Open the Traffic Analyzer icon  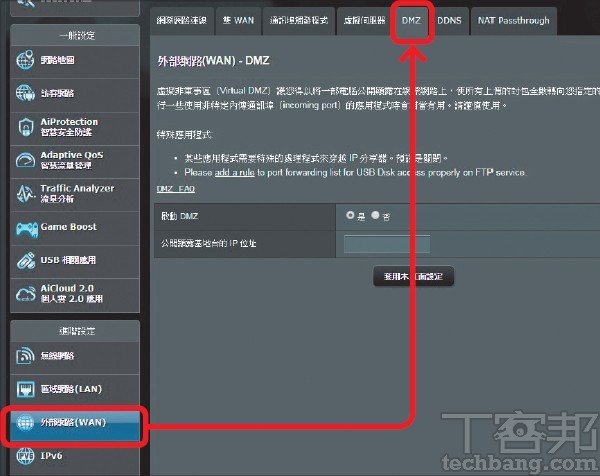pyautogui.click(x=26, y=194)
